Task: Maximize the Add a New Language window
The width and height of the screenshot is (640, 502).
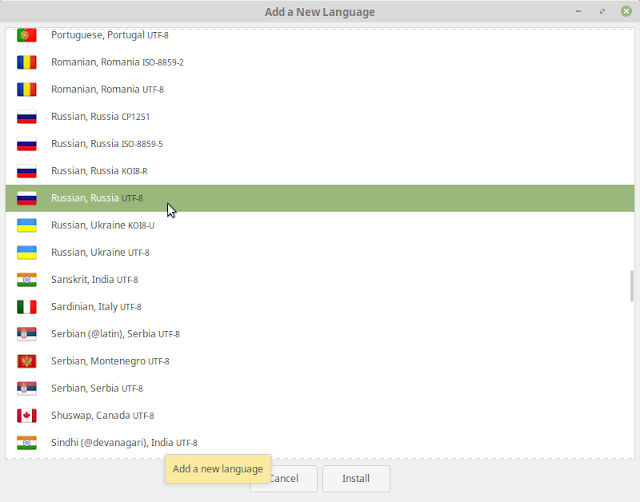Action: point(602,11)
